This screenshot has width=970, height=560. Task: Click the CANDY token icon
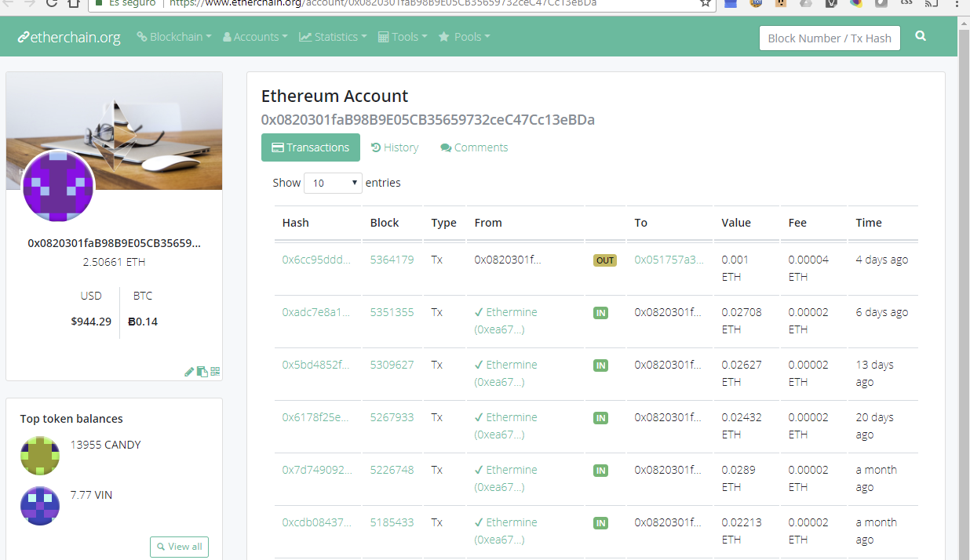(x=39, y=455)
